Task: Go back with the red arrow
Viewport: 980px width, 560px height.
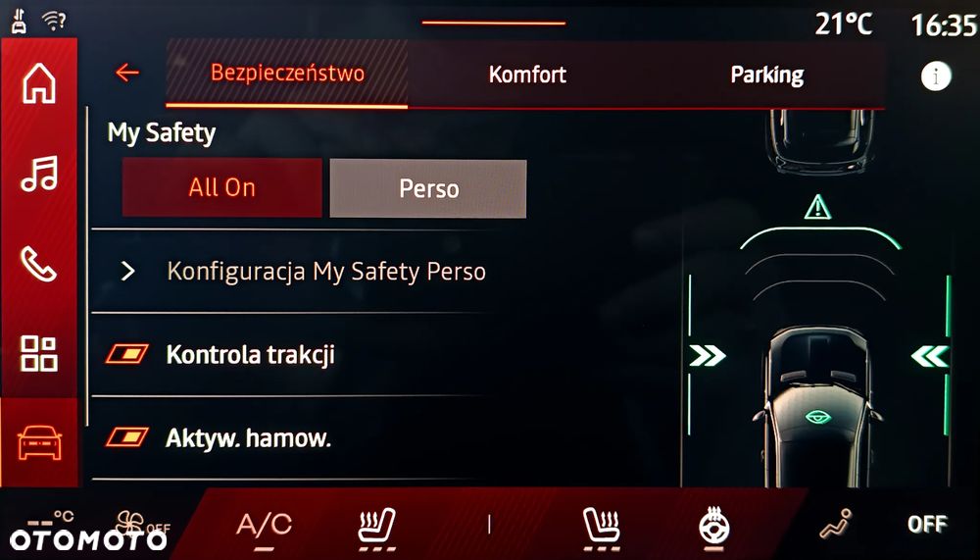Action: point(127,73)
